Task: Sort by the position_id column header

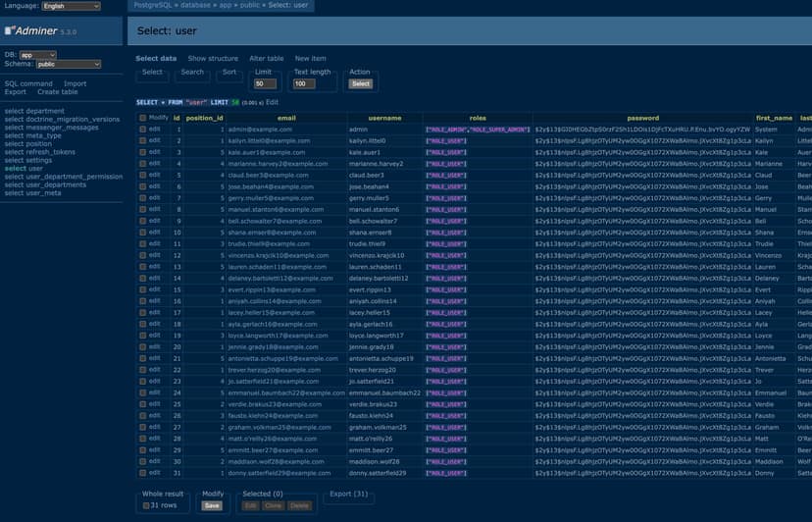Action: point(205,118)
